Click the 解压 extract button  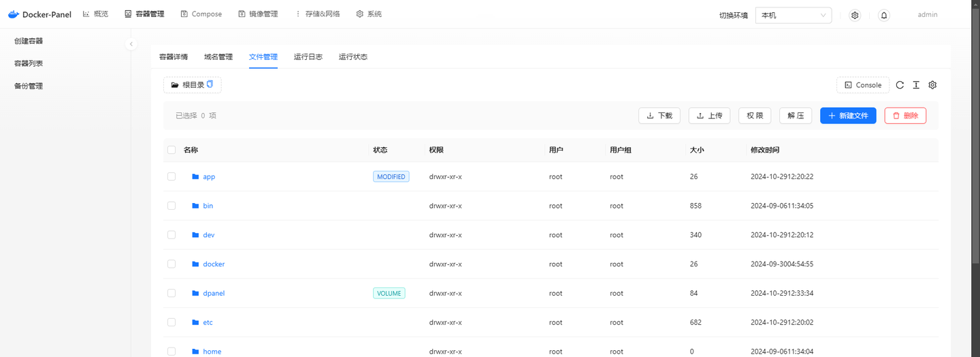[x=796, y=116]
